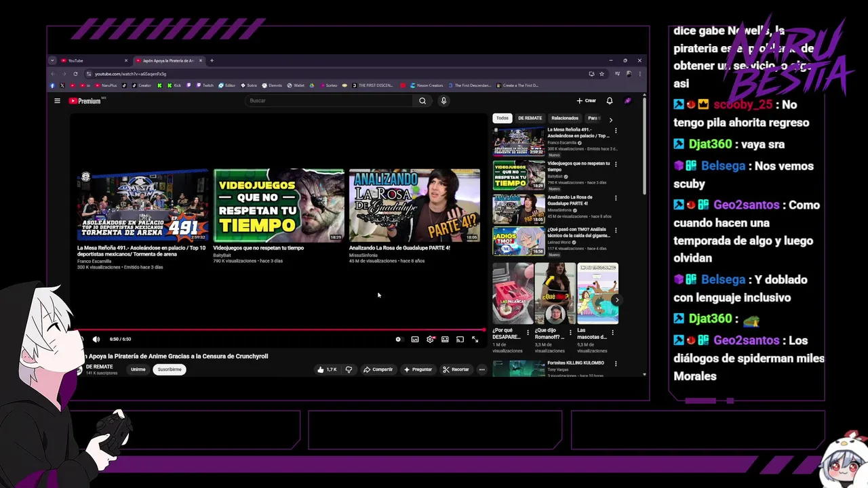Reload the page in the browser
This screenshot has height=488, width=868.
click(x=75, y=74)
